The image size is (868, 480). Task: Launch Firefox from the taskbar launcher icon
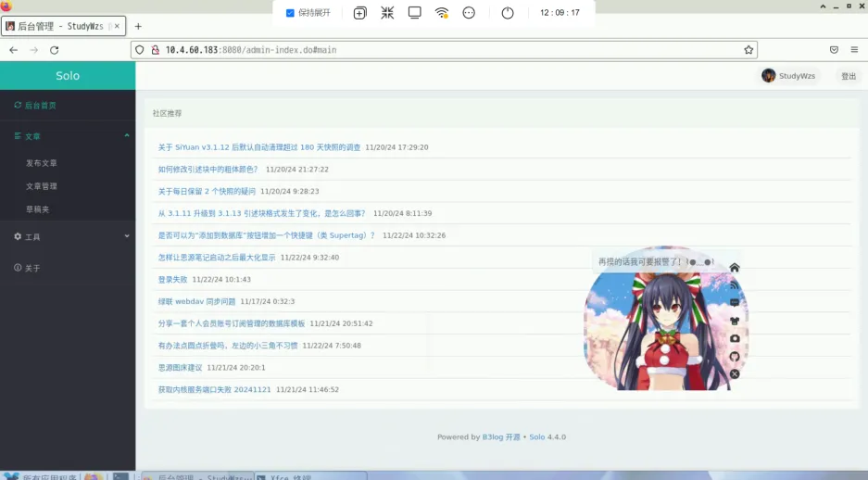(94, 476)
